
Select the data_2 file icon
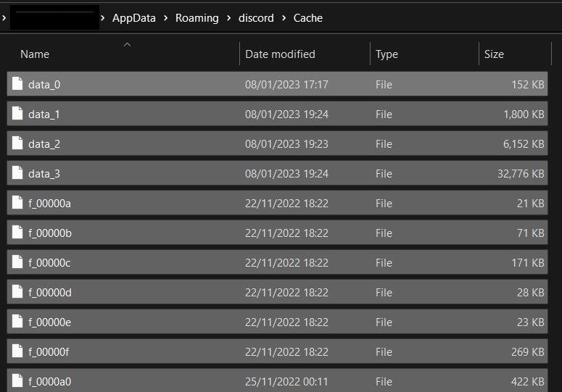18,143
